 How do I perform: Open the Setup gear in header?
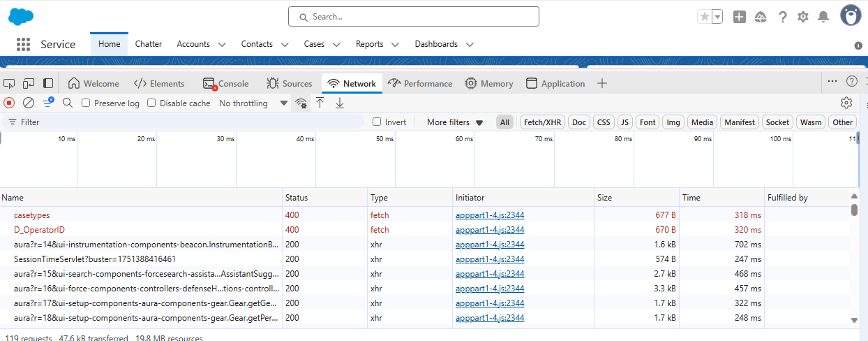803,16
